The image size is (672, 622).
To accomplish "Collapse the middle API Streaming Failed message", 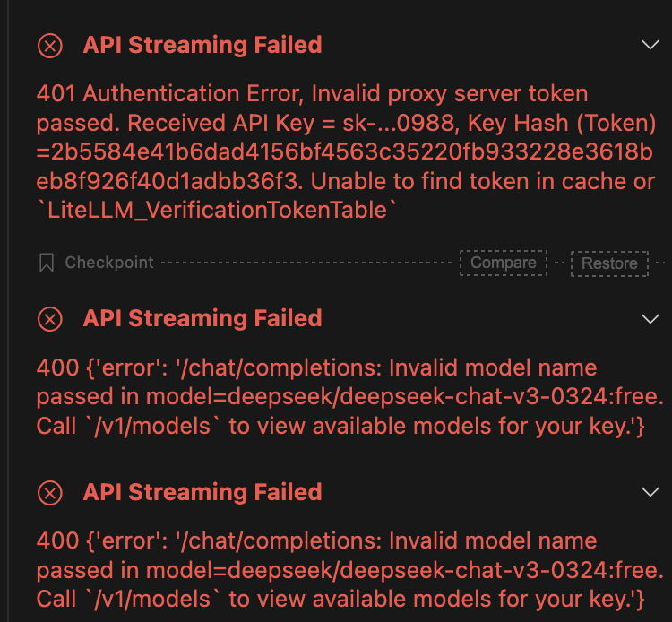I will tap(650, 318).
